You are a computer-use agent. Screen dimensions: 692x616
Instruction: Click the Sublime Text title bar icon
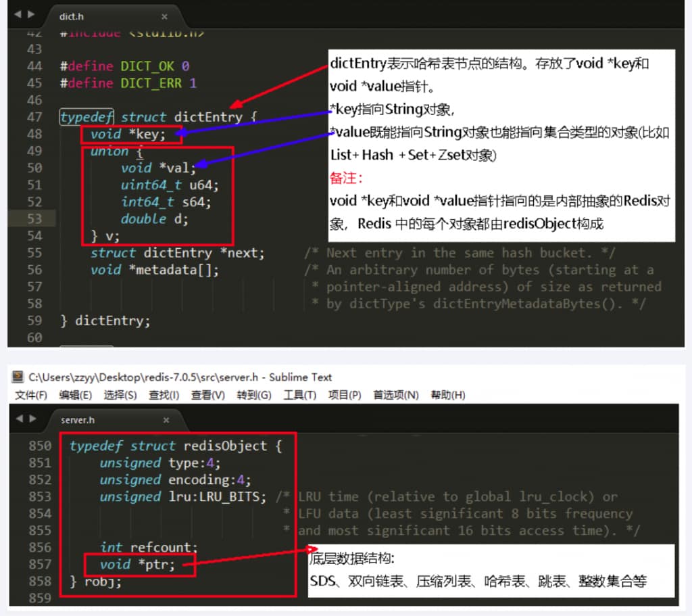click(18, 377)
